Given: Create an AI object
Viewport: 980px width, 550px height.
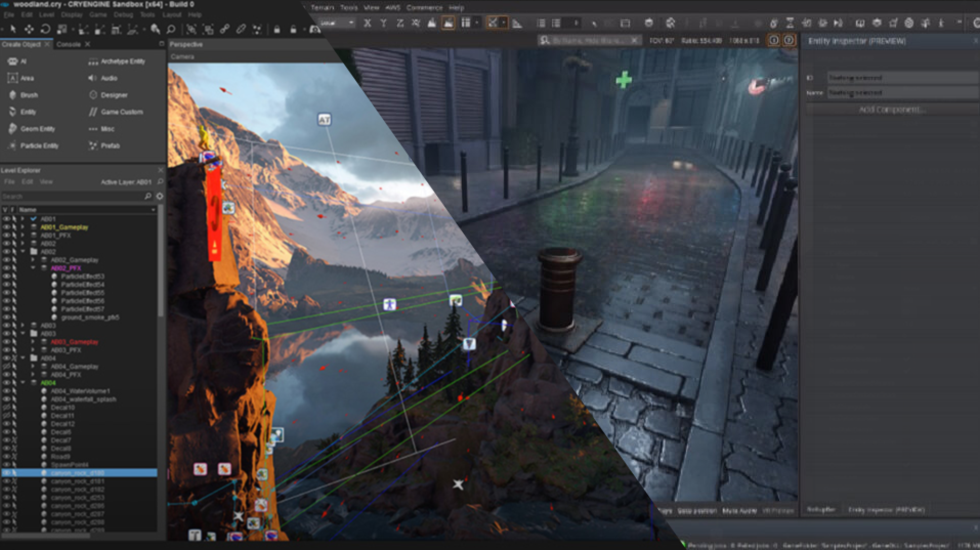Looking at the screenshot, I should tap(18, 61).
